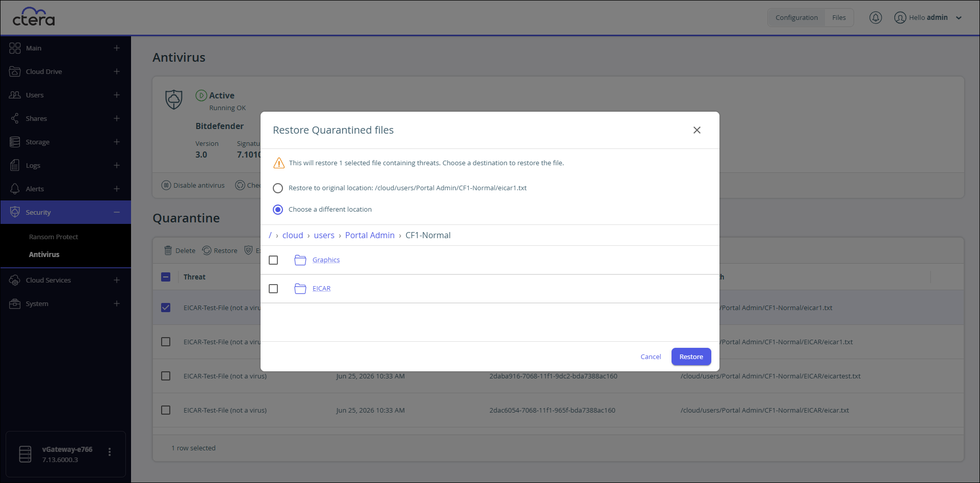Navigate to Portal Admin in breadcrumb

(370, 235)
